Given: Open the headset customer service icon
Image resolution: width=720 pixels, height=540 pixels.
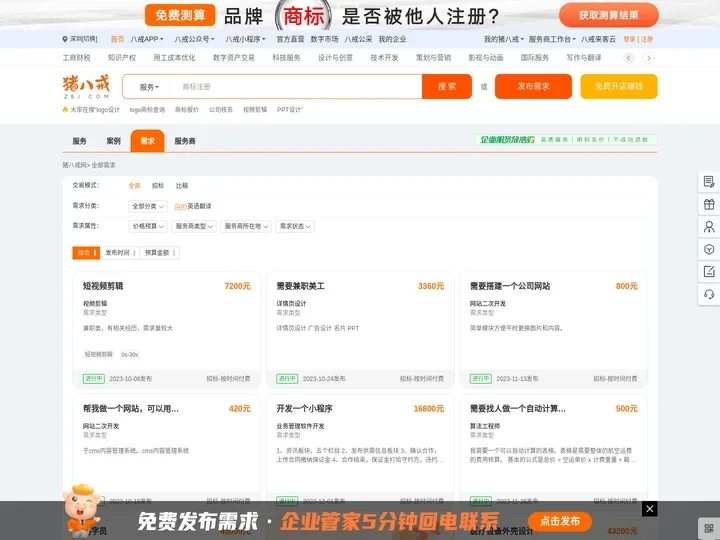Looking at the screenshot, I should [x=709, y=294].
